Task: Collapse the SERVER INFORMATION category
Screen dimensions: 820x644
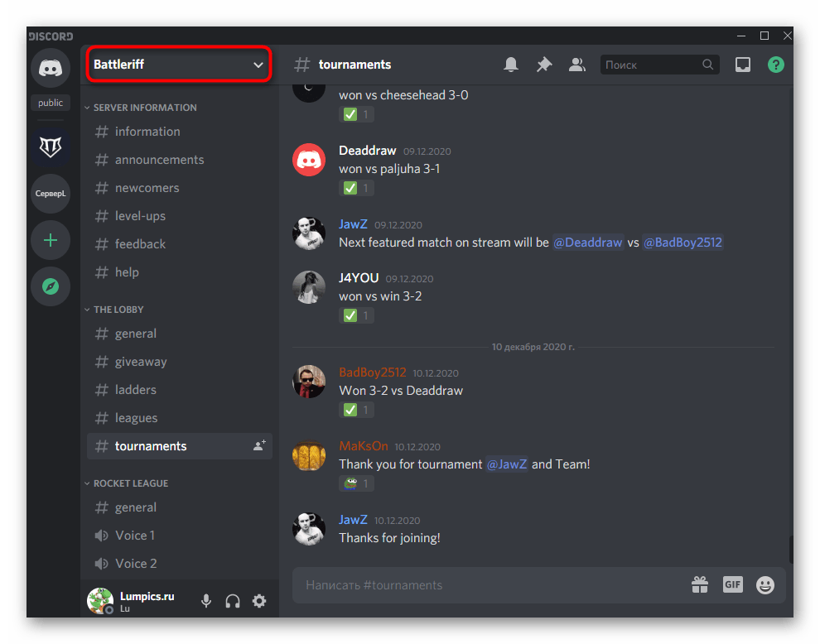Action: (x=140, y=107)
